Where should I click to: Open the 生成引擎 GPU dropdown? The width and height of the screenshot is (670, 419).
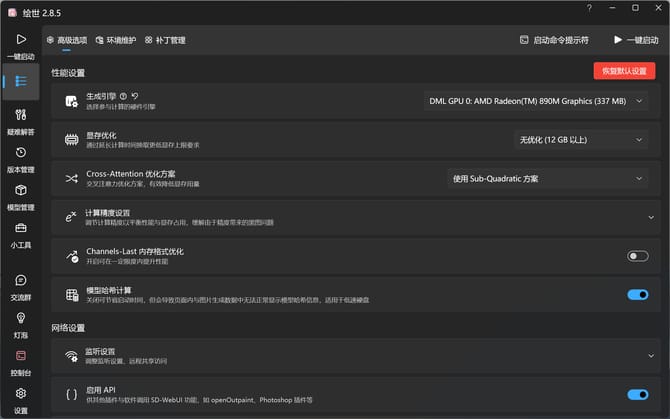tap(536, 101)
